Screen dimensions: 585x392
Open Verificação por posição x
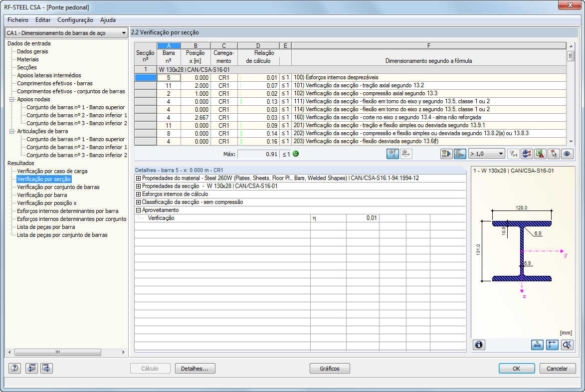click(x=47, y=203)
